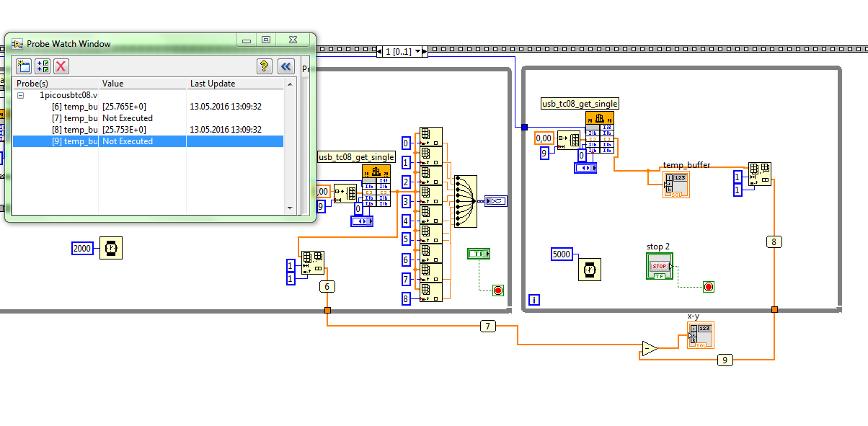Click the select all probes icon

[43, 66]
